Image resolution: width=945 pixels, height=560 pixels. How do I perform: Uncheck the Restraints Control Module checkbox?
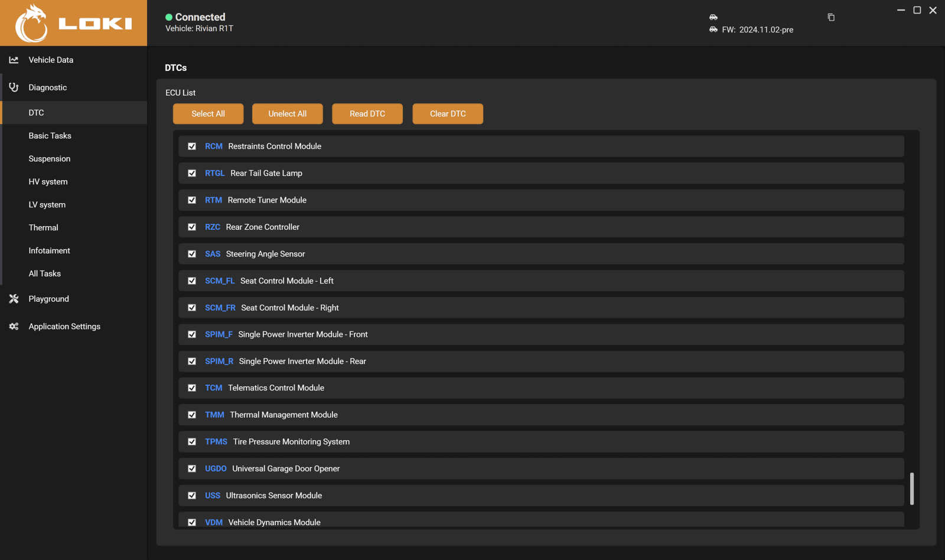coord(192,146)
